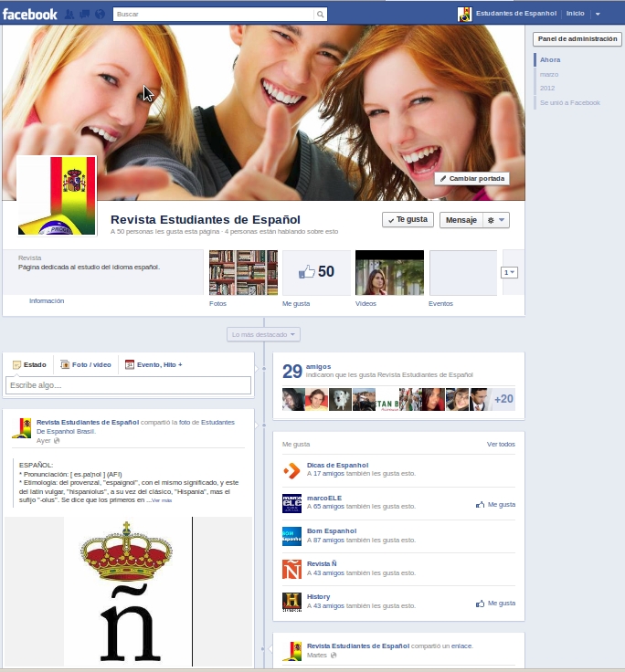Click the Cambiar portada button
The height and width of the screenshot is (672, 625).
point(471,179)
